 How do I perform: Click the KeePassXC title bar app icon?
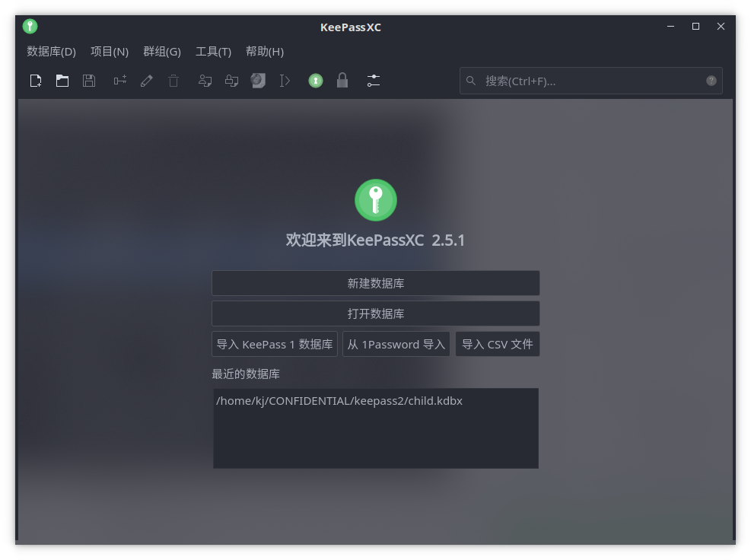30,27
